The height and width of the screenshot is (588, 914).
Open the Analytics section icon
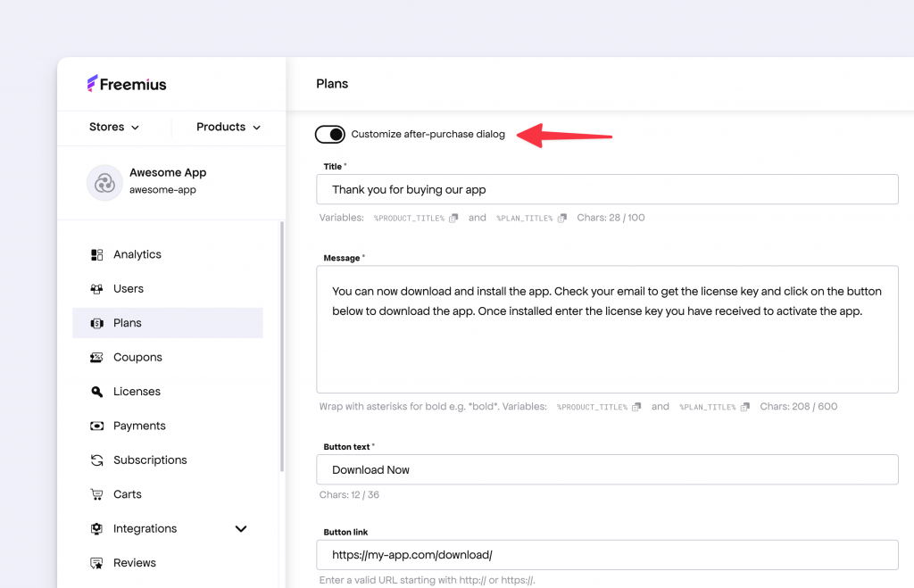pos(96,254)
